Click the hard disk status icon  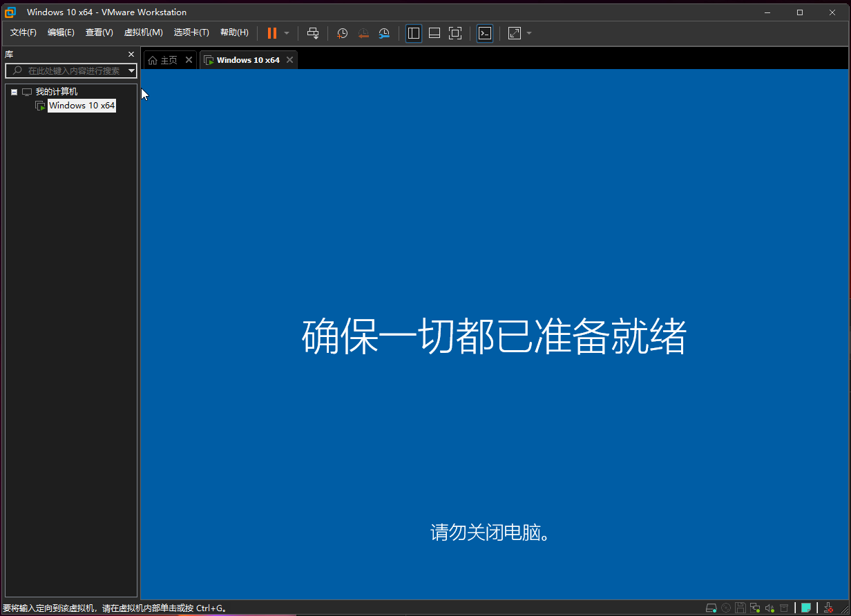pyautogui.click(x=711, y=608)
